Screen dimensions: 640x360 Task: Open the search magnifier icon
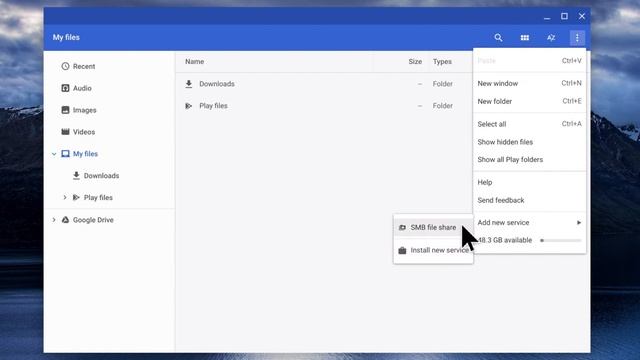[x=498, y=38]
